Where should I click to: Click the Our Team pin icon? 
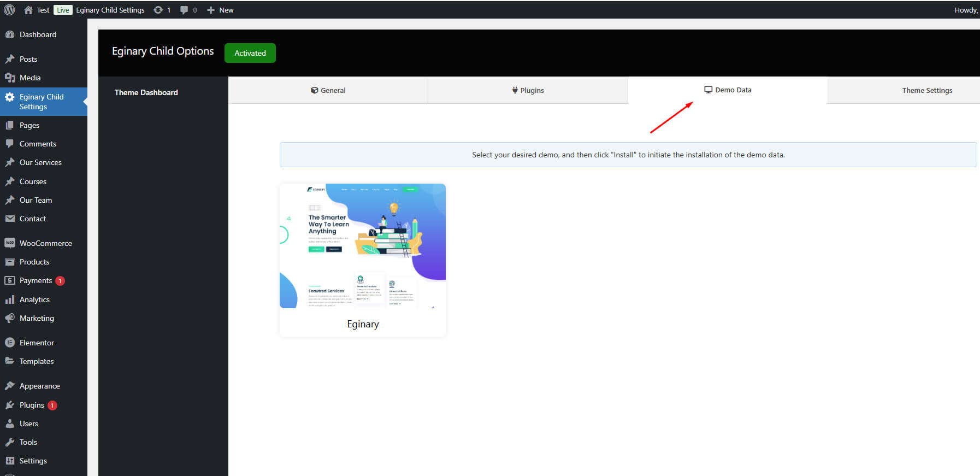10,200
